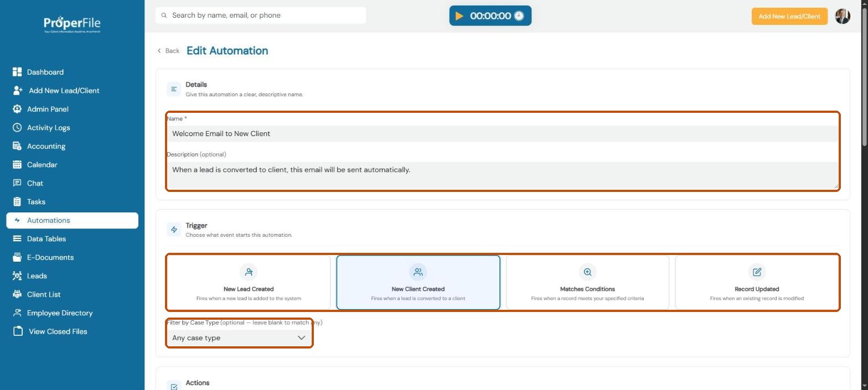Viewport: 868px width, 390px height.
Task: Click the Dashboard grid icon
Action: [17, 72]
